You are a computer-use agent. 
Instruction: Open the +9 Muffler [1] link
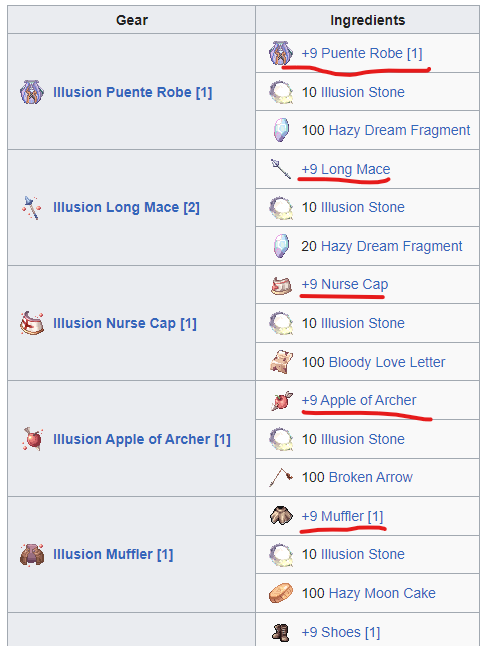tap(342, 516)
